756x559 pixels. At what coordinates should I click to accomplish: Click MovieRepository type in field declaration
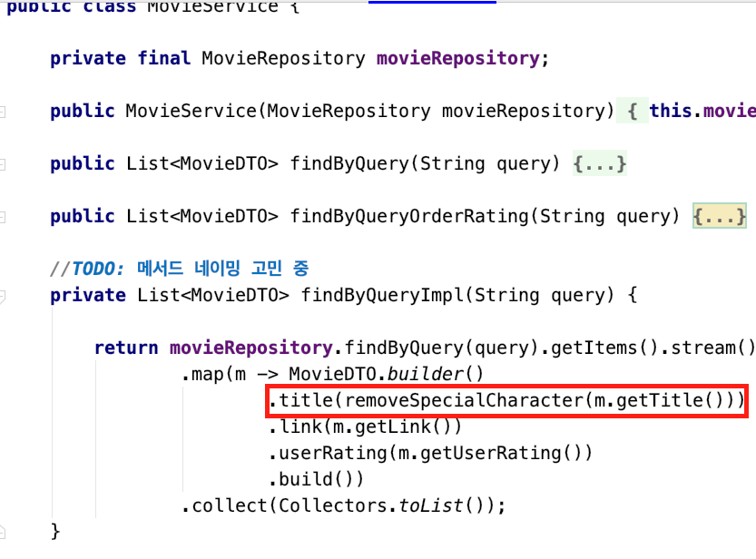pyautogui.click(x=283, y=58)
